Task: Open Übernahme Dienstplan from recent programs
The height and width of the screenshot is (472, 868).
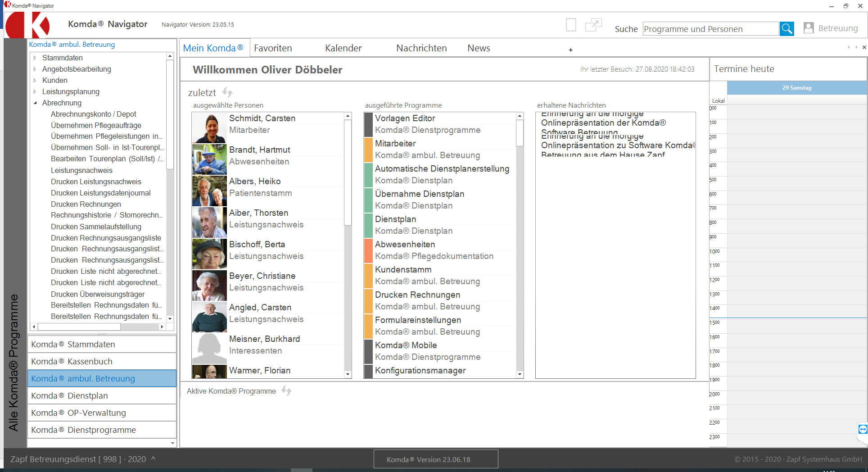Action: (440, 200)
